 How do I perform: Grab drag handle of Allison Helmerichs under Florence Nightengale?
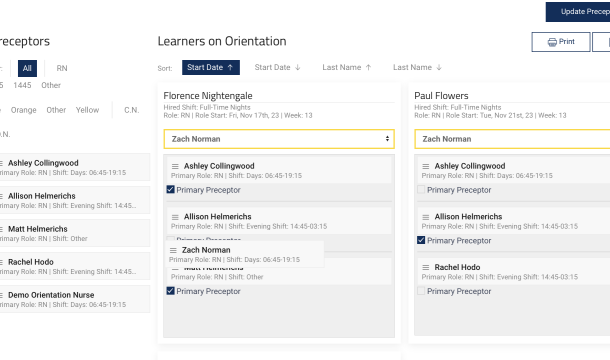175,217
